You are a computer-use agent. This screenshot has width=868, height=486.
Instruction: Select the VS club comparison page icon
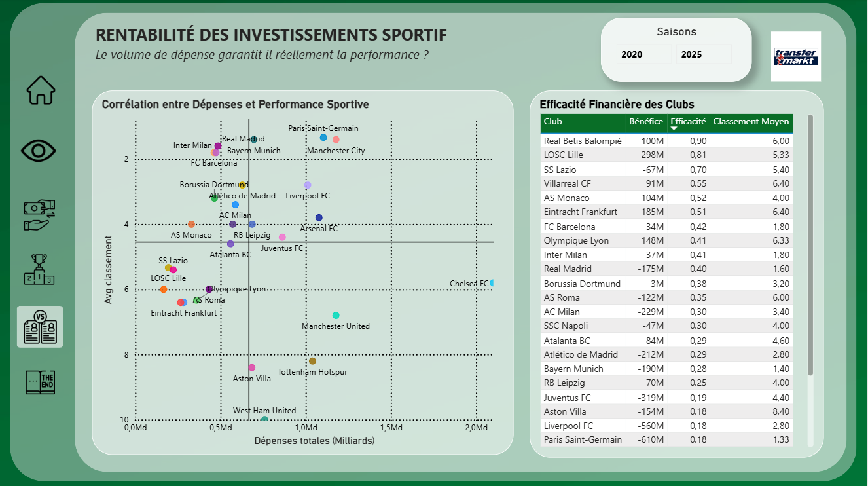point(40,327)
